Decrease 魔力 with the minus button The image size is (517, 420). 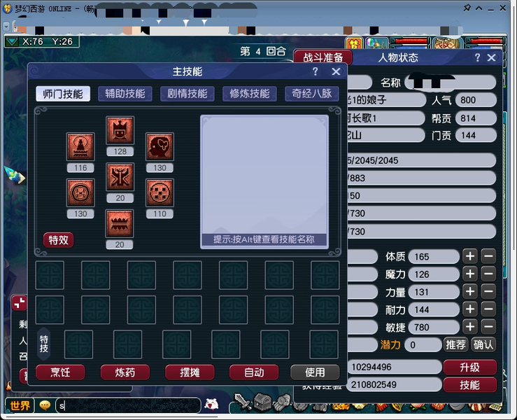click(488, 274)
